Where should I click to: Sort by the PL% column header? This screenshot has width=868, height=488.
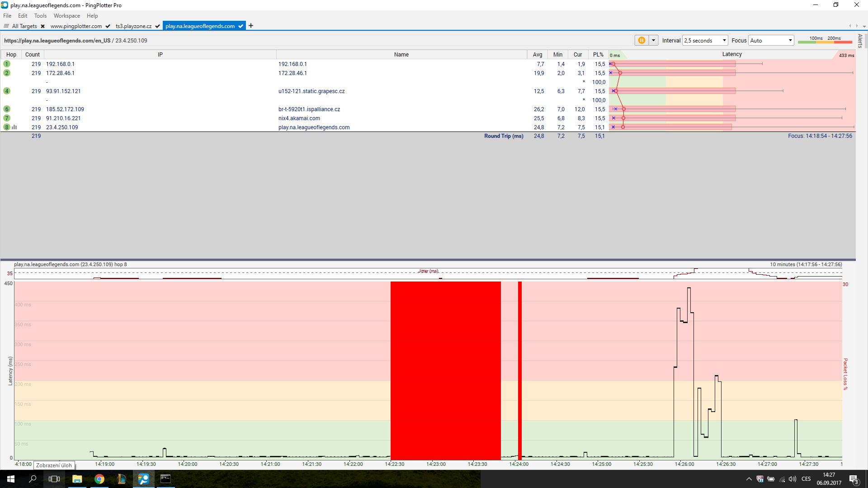598,55
